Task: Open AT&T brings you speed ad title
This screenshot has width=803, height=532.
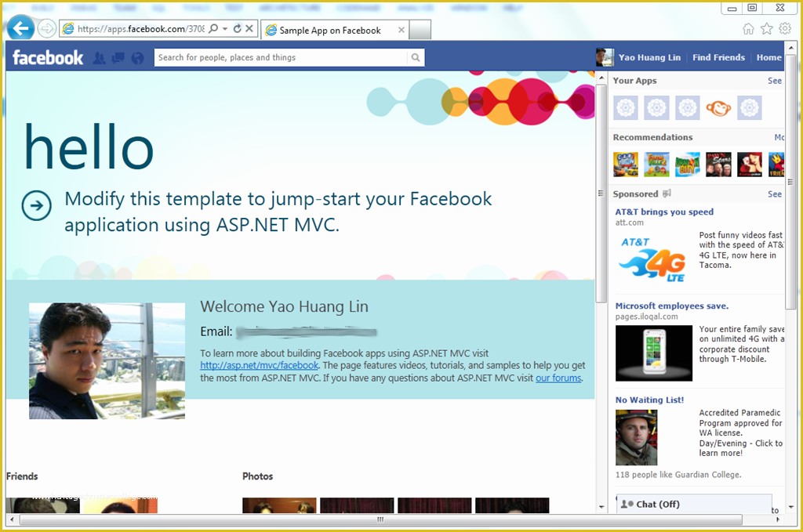Action: pos(664,212)
